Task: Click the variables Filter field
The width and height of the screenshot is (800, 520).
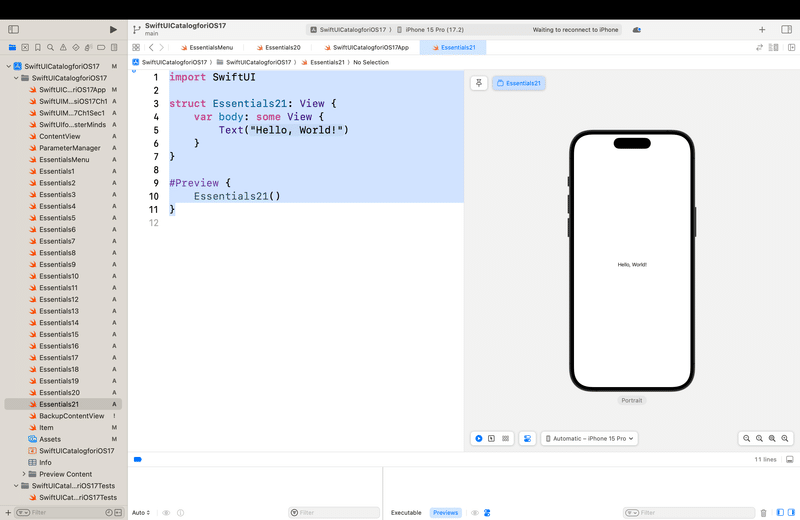Action: 335,512
